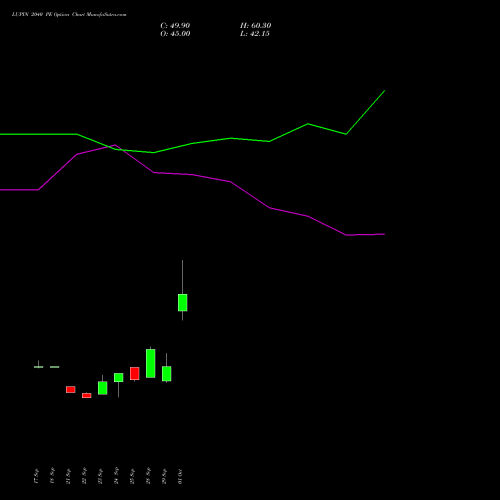Click the green candle above 29 Sep

(x=166, y=374)
